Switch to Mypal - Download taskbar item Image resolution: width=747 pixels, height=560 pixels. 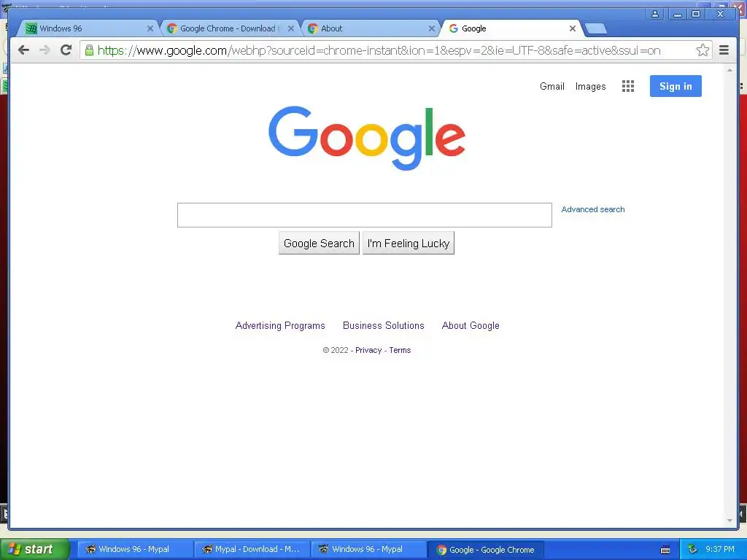tap(252, 549)
